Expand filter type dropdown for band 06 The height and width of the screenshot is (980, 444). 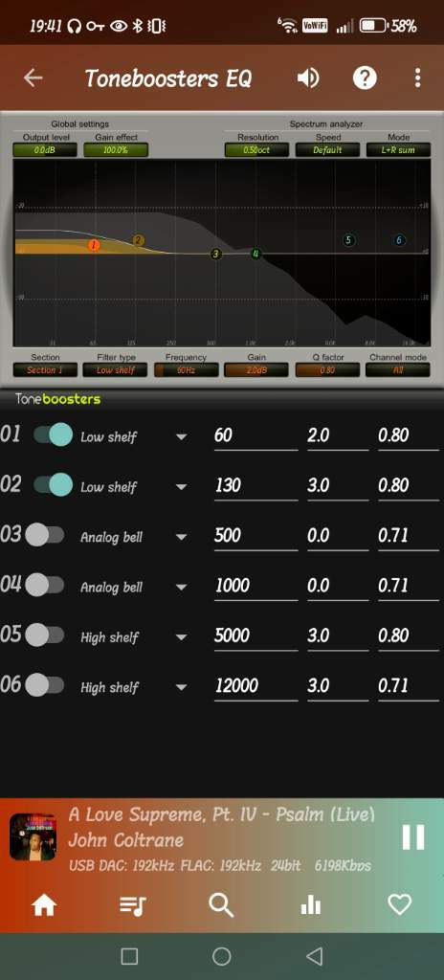(x=182, y=687)
